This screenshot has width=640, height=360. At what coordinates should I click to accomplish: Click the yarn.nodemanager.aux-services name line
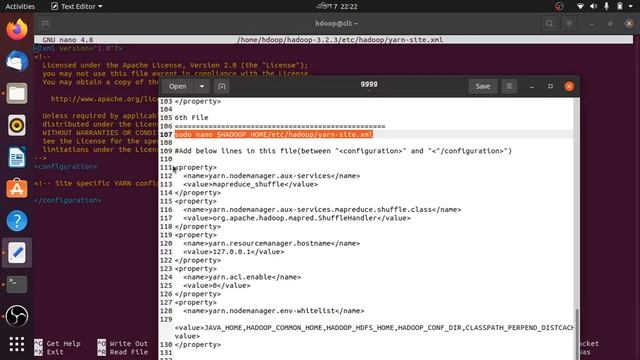tap(271, 176)
